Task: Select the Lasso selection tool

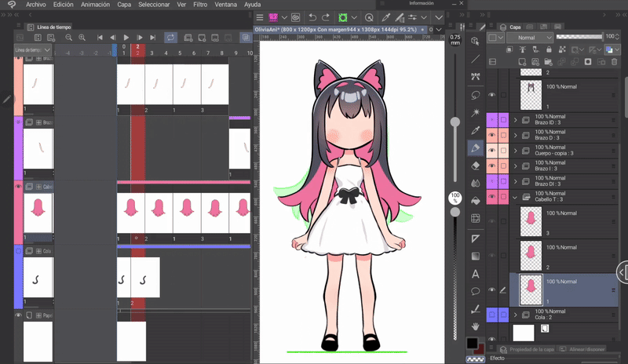Action: (x=476, y=95)
